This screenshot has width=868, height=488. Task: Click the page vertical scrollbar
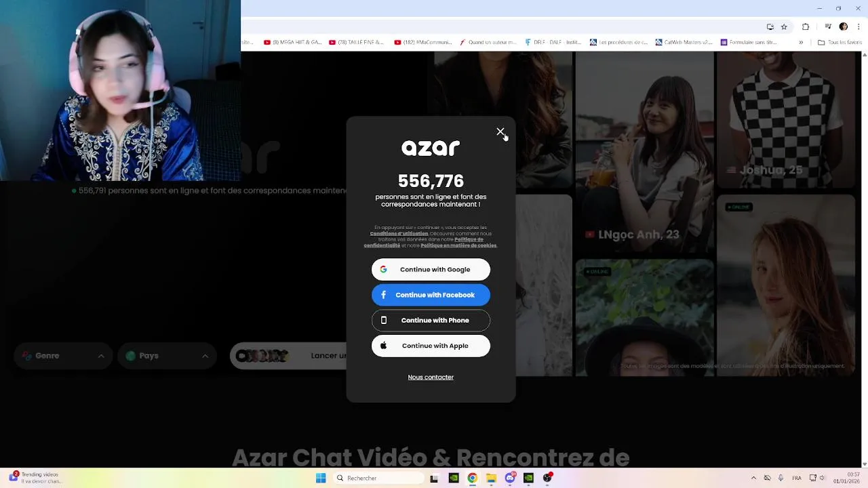coord(864,259)
